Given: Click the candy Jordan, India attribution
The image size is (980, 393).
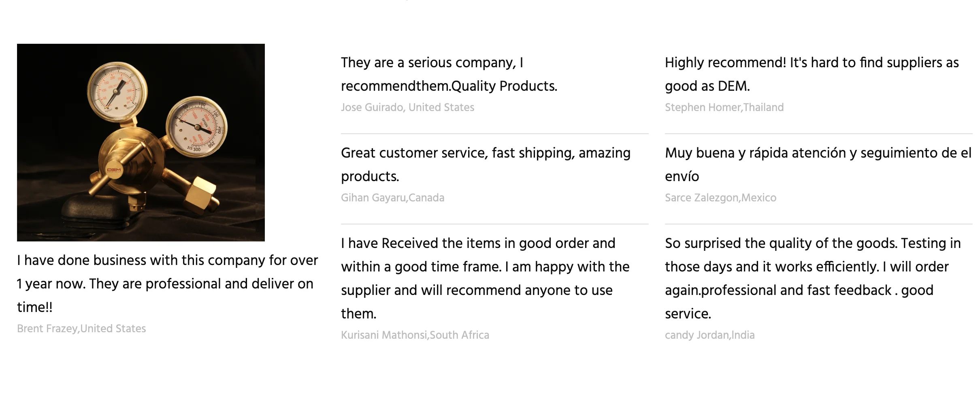Looking at the screenshot, I should coord(709,335).
